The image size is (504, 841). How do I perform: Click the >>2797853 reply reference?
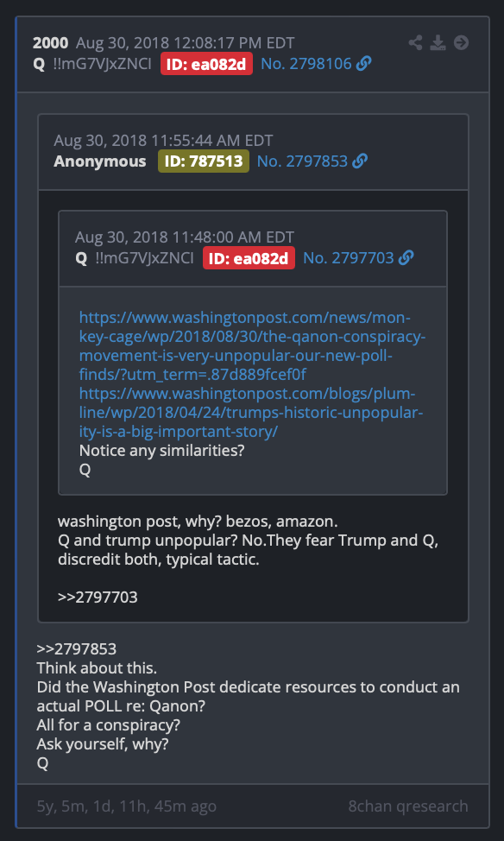[77, 649]
